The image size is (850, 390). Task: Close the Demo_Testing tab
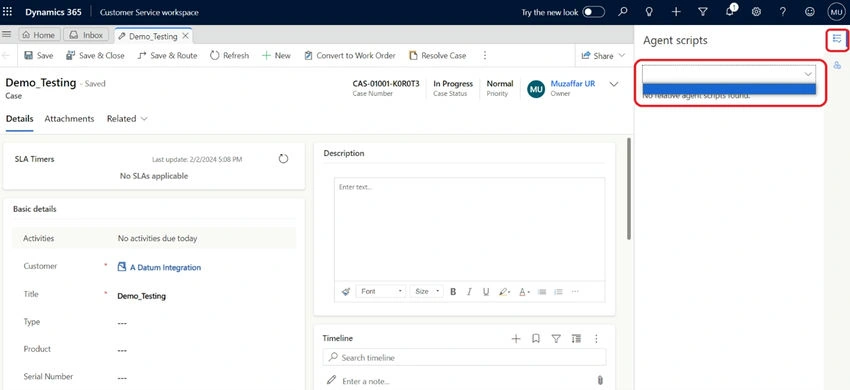[185, 36]
